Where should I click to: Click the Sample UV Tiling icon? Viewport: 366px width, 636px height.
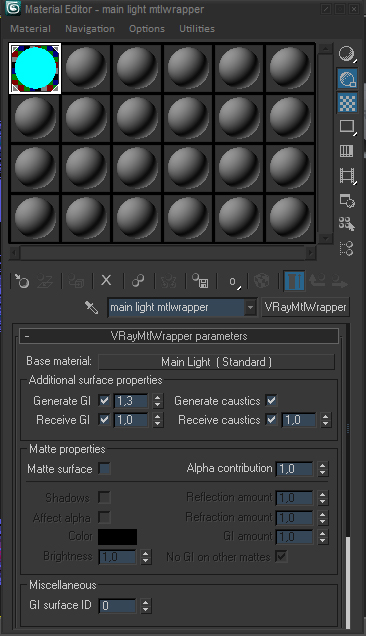click(x=347, y=127)
